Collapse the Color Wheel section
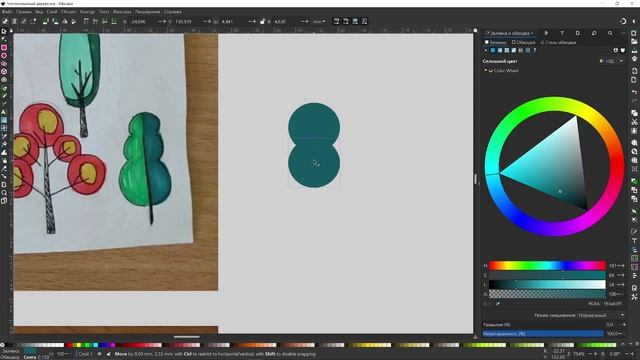The image size is (640, 360). pos(486,71)
